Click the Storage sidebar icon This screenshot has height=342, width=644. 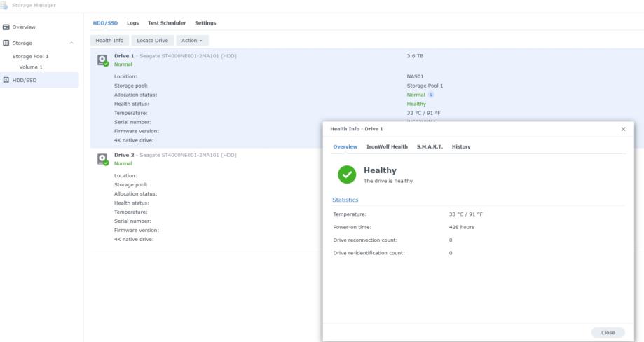6,43
